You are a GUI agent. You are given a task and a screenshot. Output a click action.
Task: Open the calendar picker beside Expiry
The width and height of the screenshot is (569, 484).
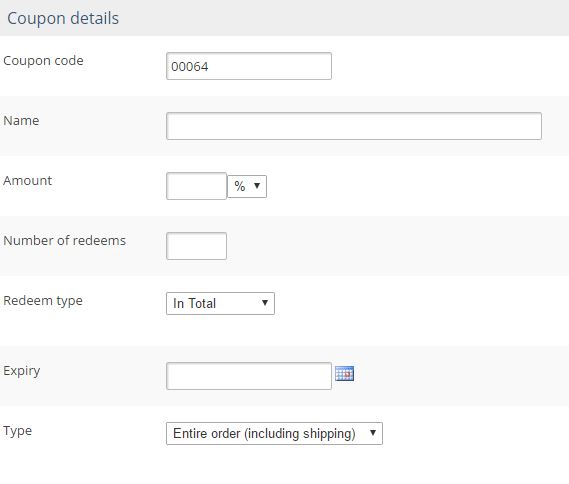tap(344, 373)
